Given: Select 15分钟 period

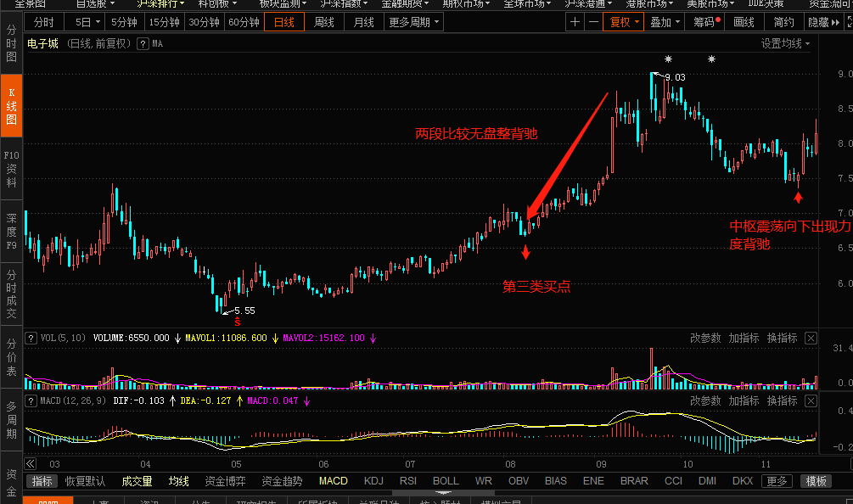Looking at the screenshot, I should pos(165,22).
